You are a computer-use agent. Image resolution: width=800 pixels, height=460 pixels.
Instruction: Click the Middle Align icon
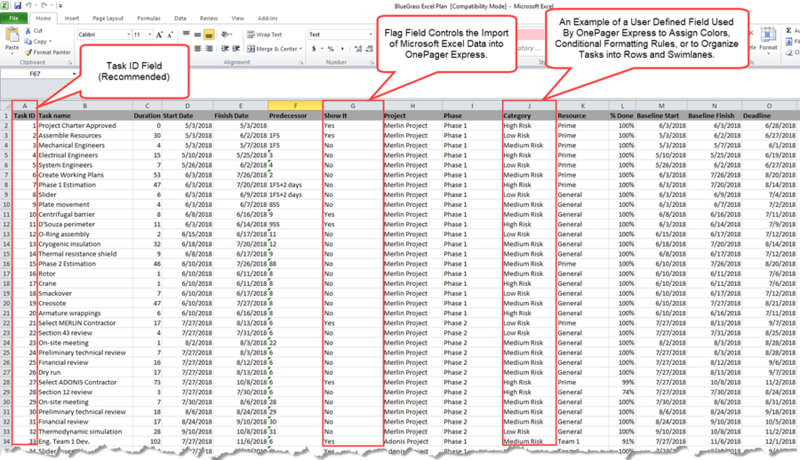(197, 34)
